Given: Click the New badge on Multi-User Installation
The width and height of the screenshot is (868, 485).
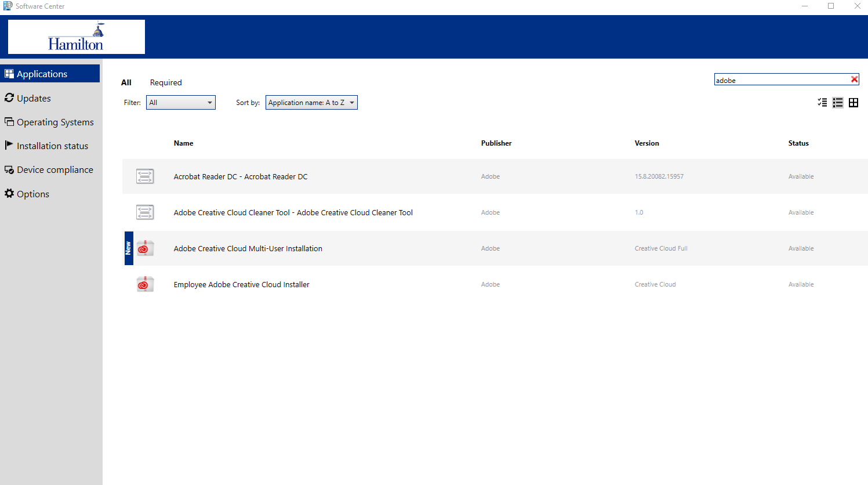Looking at the screenshot, I should [129, 248].
